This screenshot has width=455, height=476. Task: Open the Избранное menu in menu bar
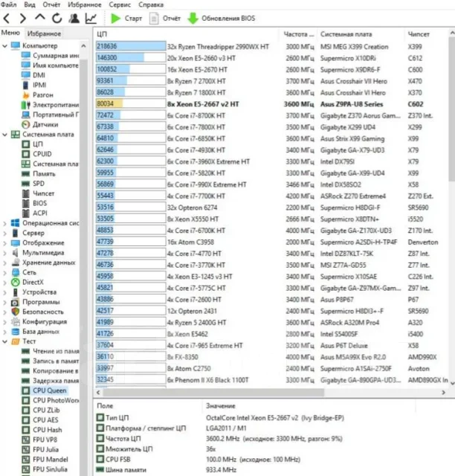coord(84,4)
